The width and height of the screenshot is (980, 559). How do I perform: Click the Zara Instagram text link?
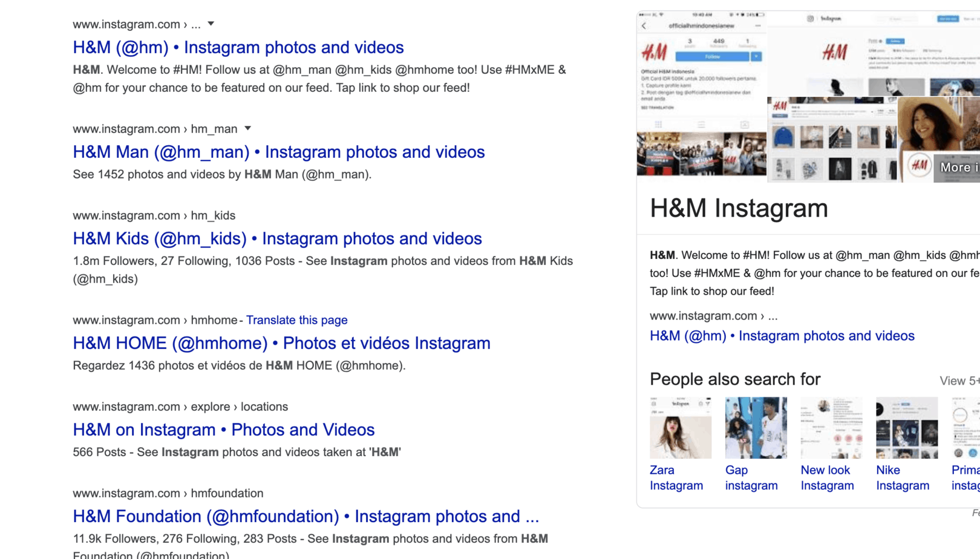click(x=676, y=478)
